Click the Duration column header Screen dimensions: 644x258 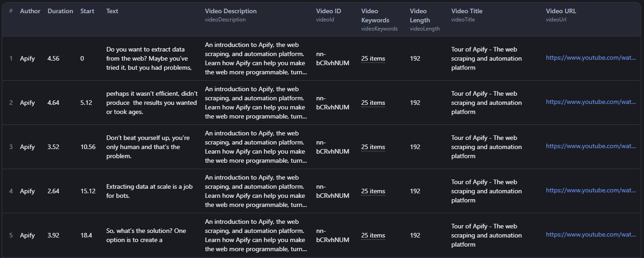tap(60, 11)
